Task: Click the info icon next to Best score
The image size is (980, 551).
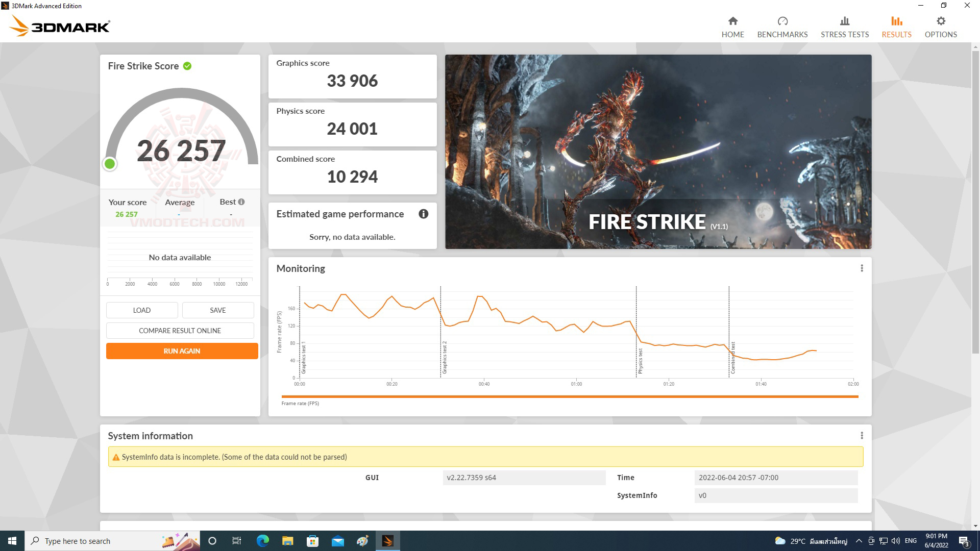Action: click(x=240, y=202)
